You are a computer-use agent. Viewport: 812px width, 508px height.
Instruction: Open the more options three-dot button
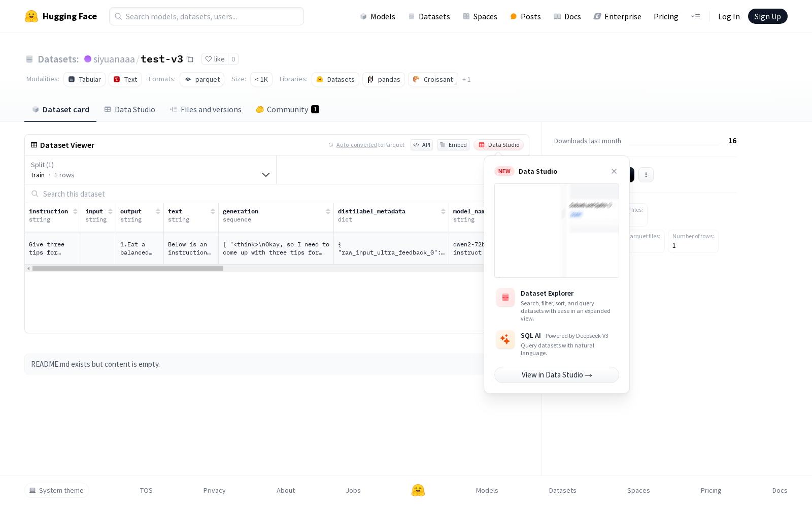coord(646,175)
